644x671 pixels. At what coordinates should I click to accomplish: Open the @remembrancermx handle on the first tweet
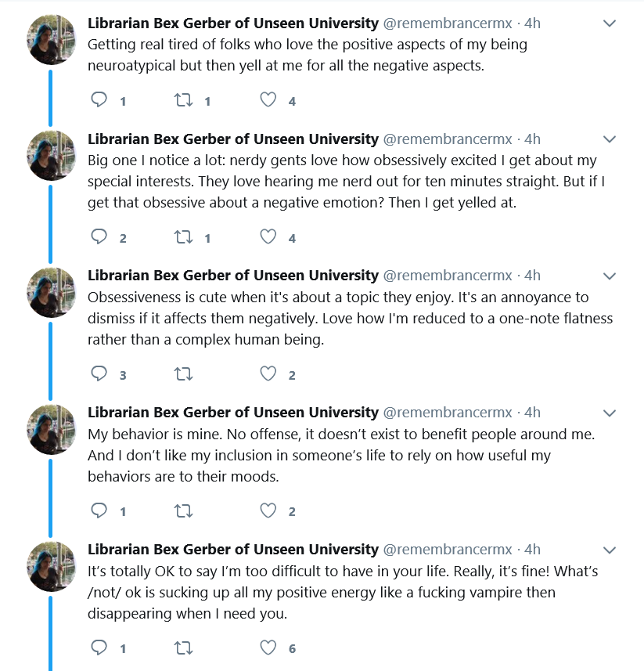[x=448, y=23]
